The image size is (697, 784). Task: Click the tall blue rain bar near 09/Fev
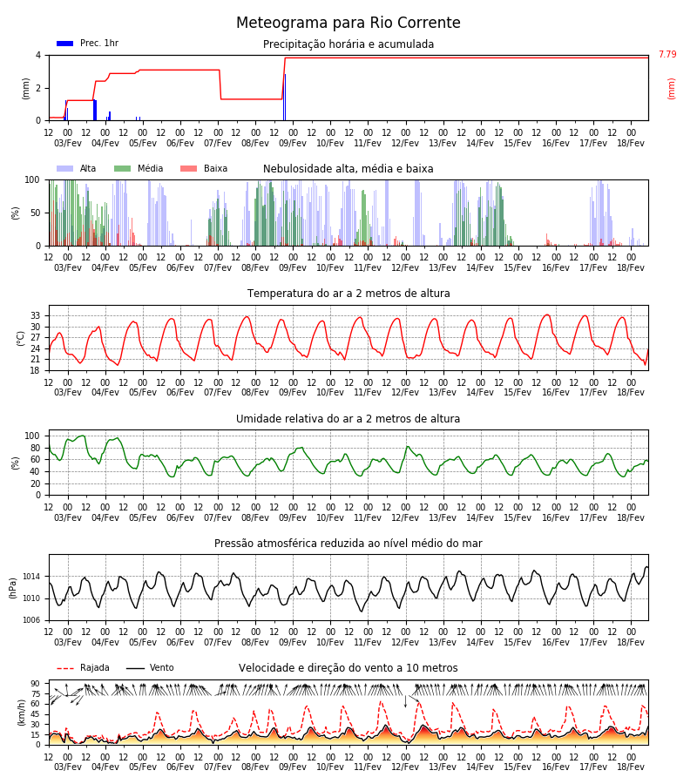coord(285,98)
